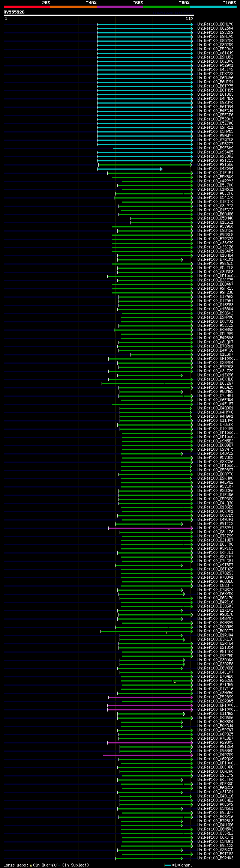The height and width of the screenshot is (868, 240).
Task: Click the Large gaps legend text
Action: 46,865
